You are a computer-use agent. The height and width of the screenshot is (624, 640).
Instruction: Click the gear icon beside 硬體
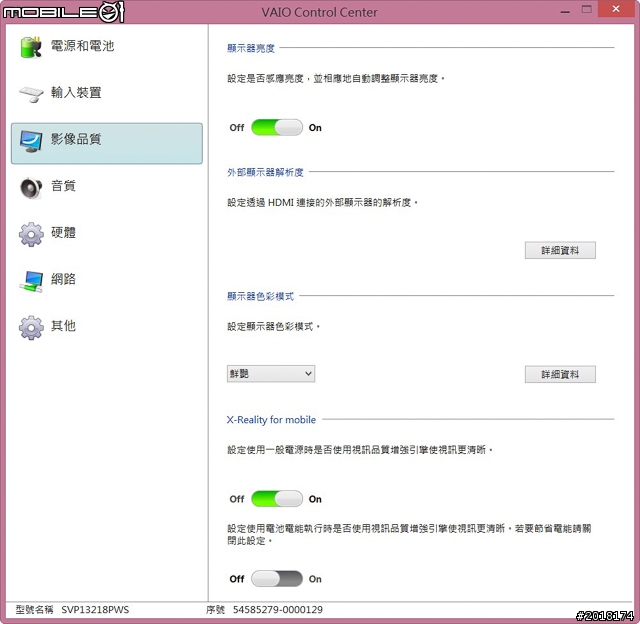31,234
